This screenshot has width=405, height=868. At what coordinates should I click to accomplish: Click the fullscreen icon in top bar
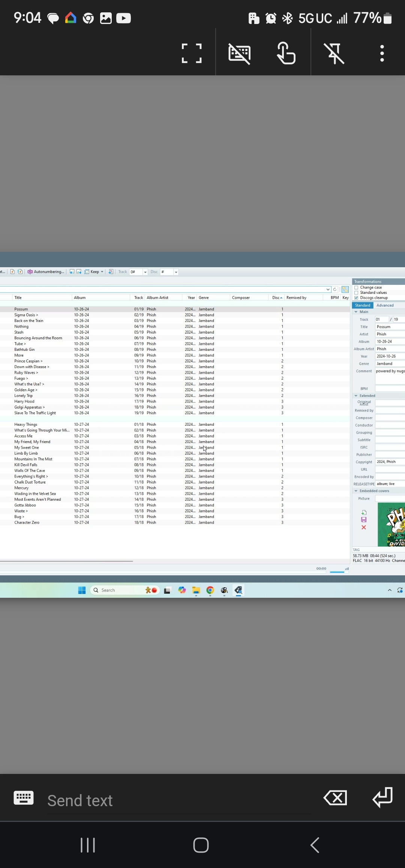(x=192, y=53)
